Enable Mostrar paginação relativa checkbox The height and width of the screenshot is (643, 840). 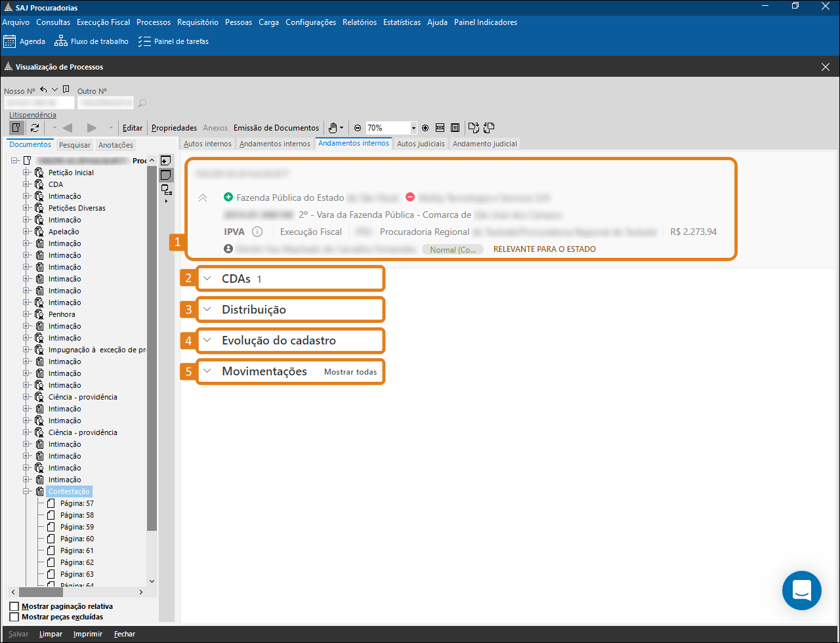coord(14,606)
